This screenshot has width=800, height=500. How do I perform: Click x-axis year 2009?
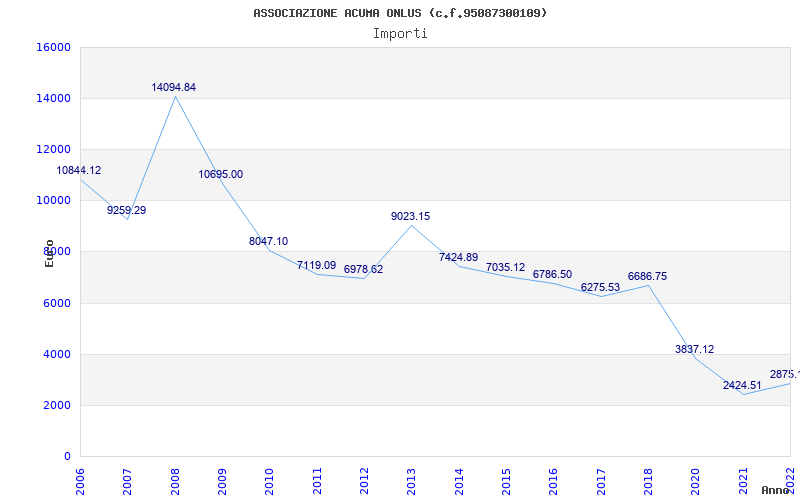tap(222, 481)
